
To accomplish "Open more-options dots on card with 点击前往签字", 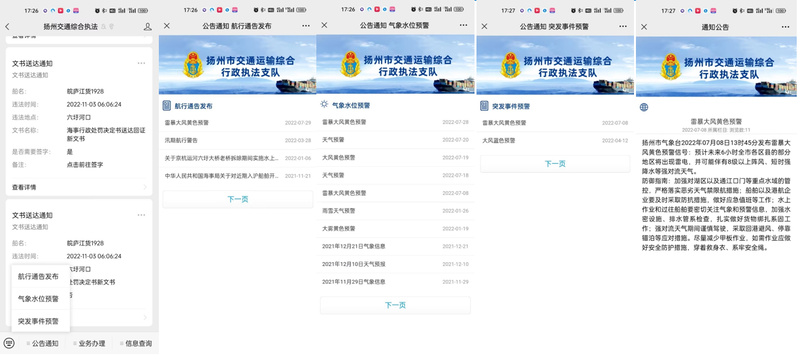I will 141,63.
